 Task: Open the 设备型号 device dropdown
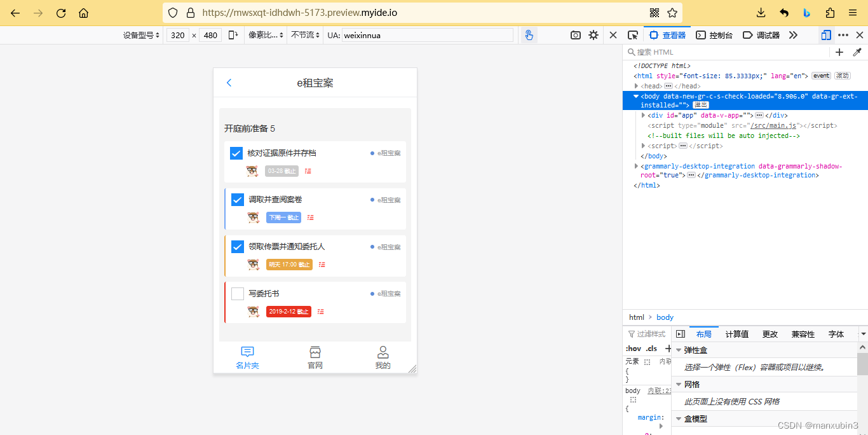[141, 35]
